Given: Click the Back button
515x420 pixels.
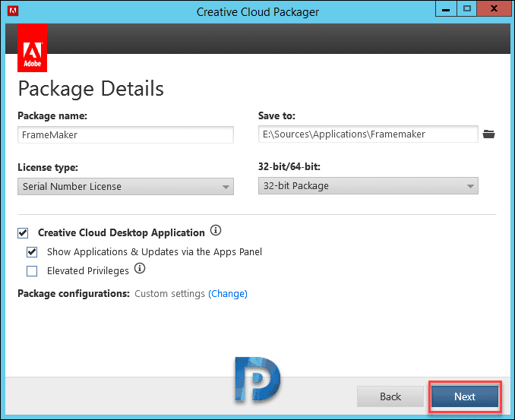Looking at the screenshot, I should [390, 396].
